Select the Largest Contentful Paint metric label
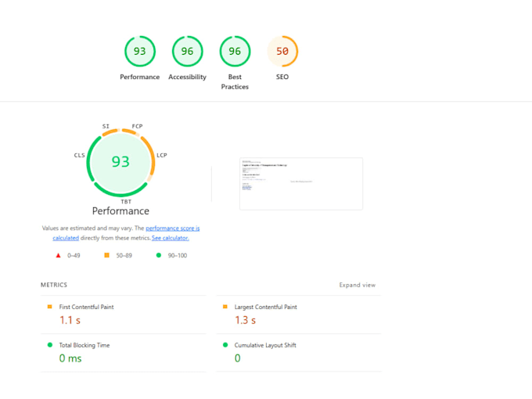 coord(266,307)
